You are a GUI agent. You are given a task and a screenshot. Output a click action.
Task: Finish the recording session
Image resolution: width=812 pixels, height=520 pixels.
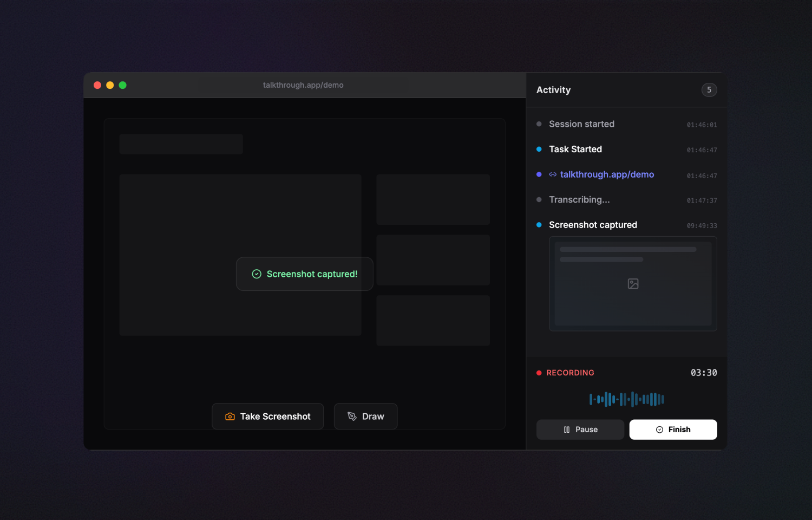pos(673,430)
